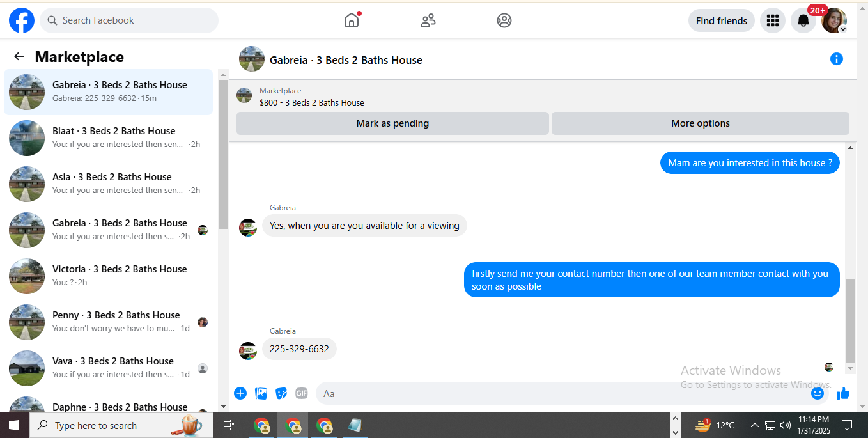Open the Windows Start button
This screenshot has width=868, height=438.
click(x=14, y=425)
